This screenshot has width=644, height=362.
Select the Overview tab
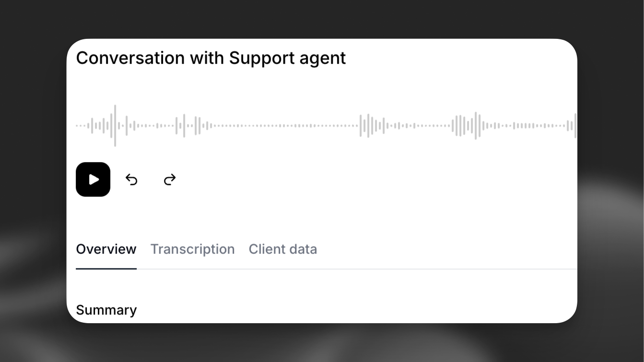point(106,249)
